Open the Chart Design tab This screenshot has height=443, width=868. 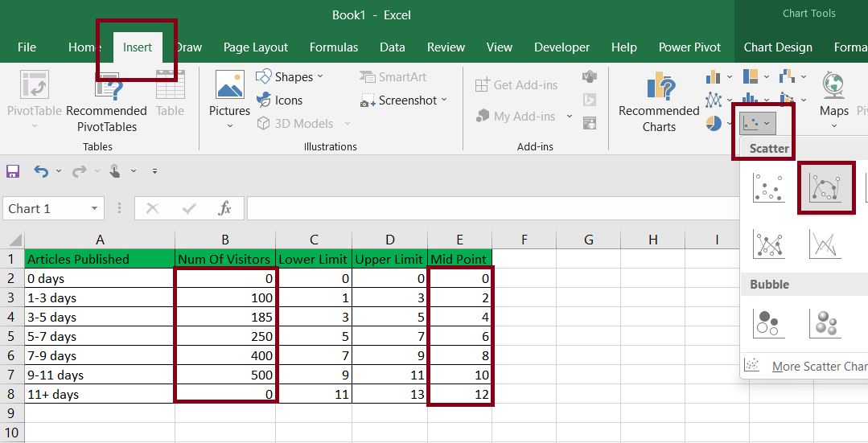tap(778, 47)
